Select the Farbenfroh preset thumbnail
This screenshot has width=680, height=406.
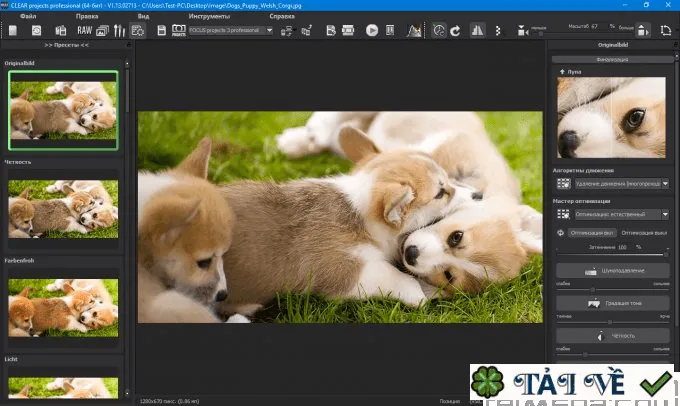(x=63, y=308)
